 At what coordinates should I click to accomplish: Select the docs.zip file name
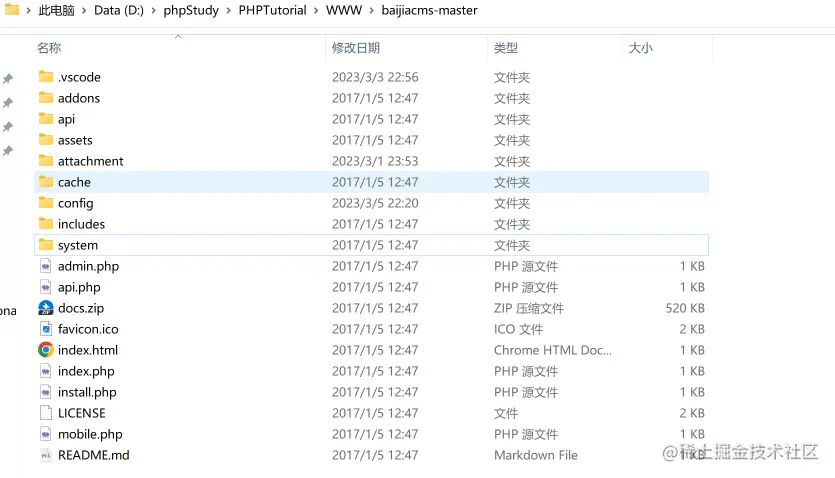pyautogui.click(x=81, y=308)
